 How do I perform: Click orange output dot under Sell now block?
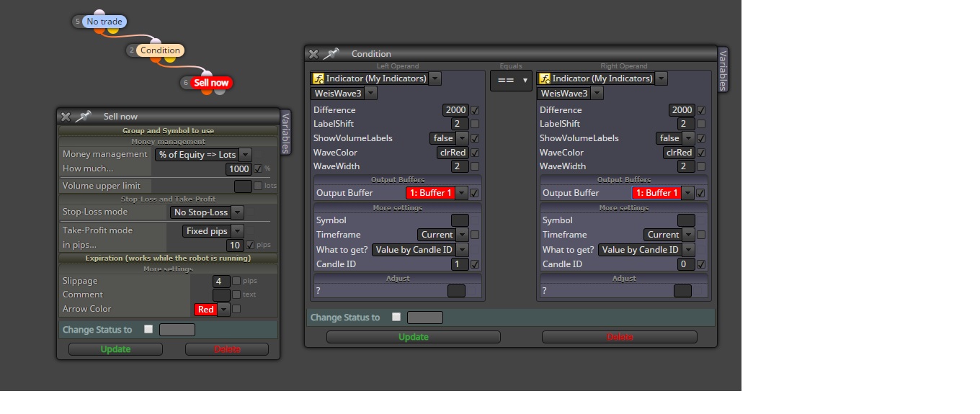pyautogui.click(x=207, y=90)
